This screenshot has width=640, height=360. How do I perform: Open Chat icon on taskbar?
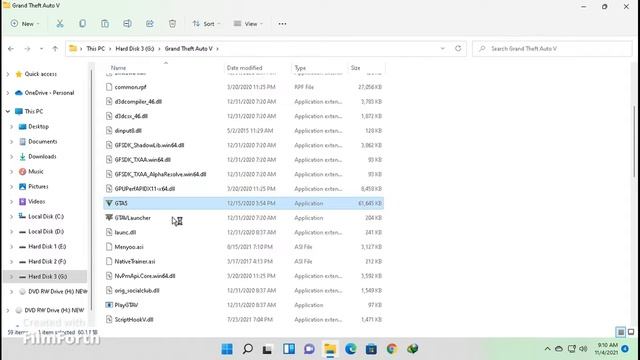(309, 349)
